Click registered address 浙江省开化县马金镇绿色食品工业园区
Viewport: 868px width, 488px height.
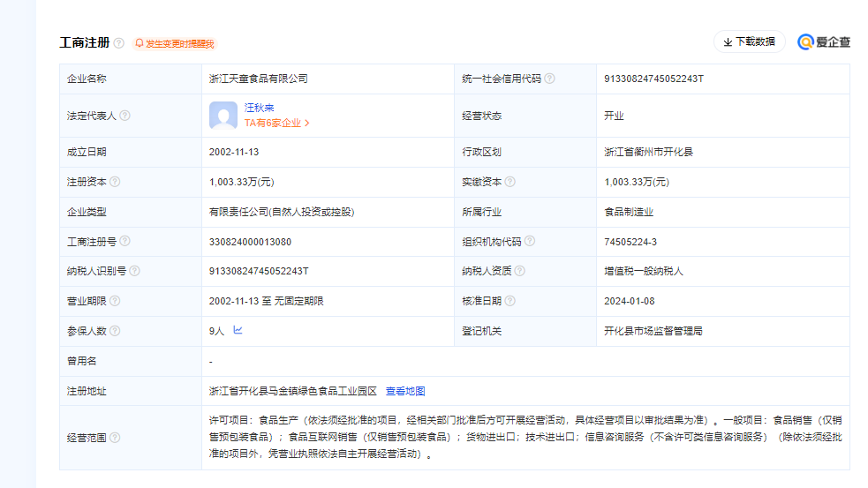pyautogui.click(x=293, y=391)
